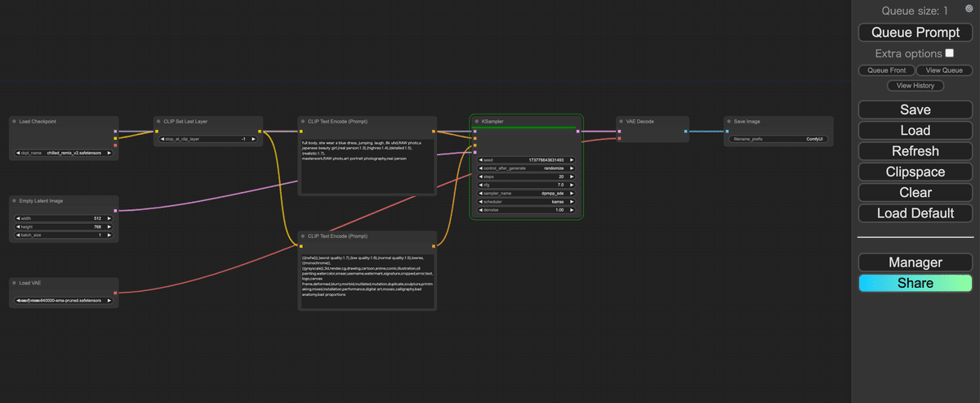Increase steps with its right arrow
The height and width of the screenshot is (403, 980).
coord(572,177)
